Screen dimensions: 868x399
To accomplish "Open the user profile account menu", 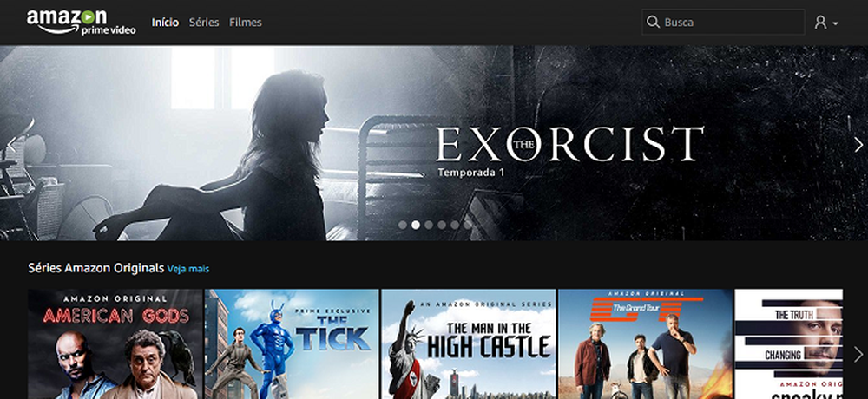I will tap(826, 23).
